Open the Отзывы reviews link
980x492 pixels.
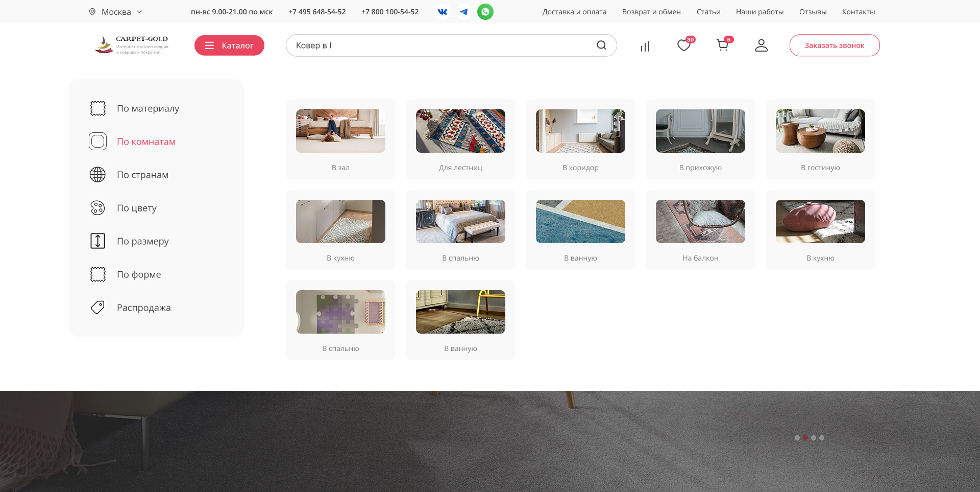click(813, 12)
